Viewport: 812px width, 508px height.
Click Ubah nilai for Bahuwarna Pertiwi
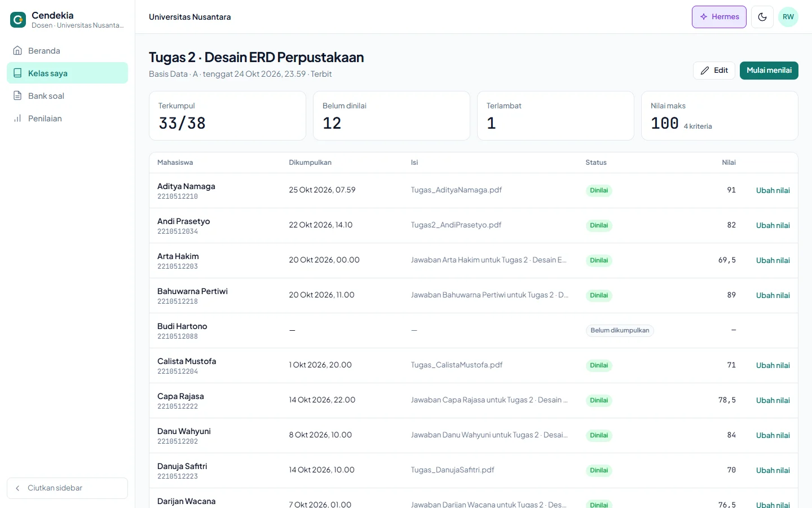pyautogui.click(x=773, y=295)
